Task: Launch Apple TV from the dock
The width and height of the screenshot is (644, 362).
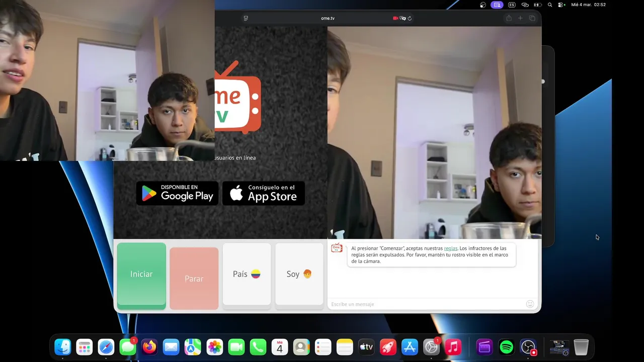Action: tap(366, 347)
